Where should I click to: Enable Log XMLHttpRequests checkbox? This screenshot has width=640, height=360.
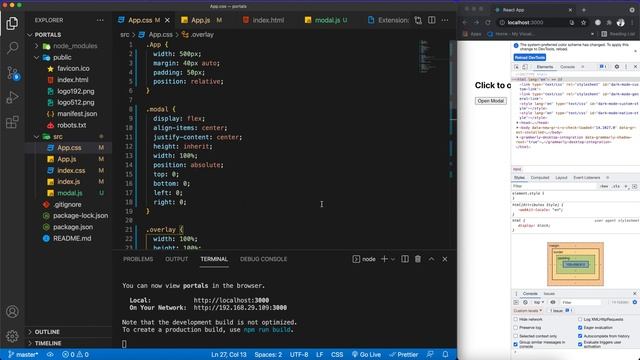click(x=580, y=319)
